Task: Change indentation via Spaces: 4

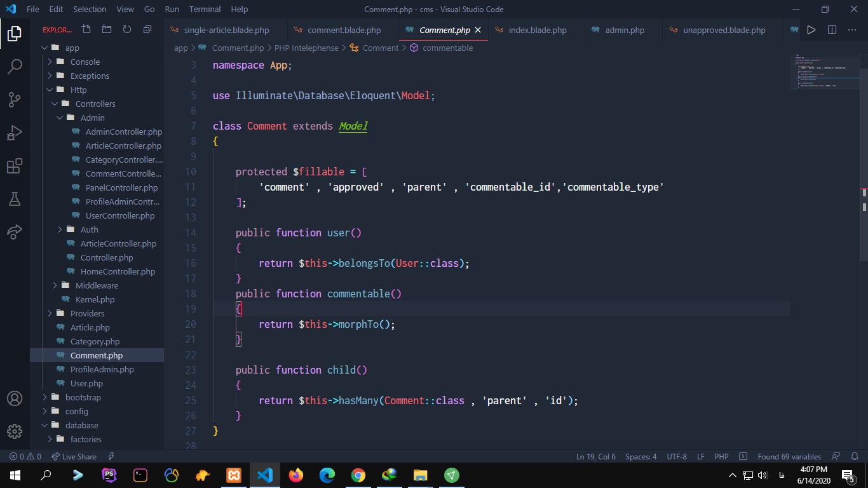Action: click(x=641, y=456)
